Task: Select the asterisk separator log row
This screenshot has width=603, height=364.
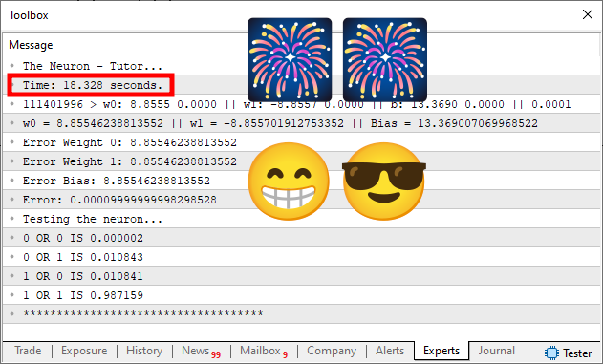Action: click(x=302, y=314)
